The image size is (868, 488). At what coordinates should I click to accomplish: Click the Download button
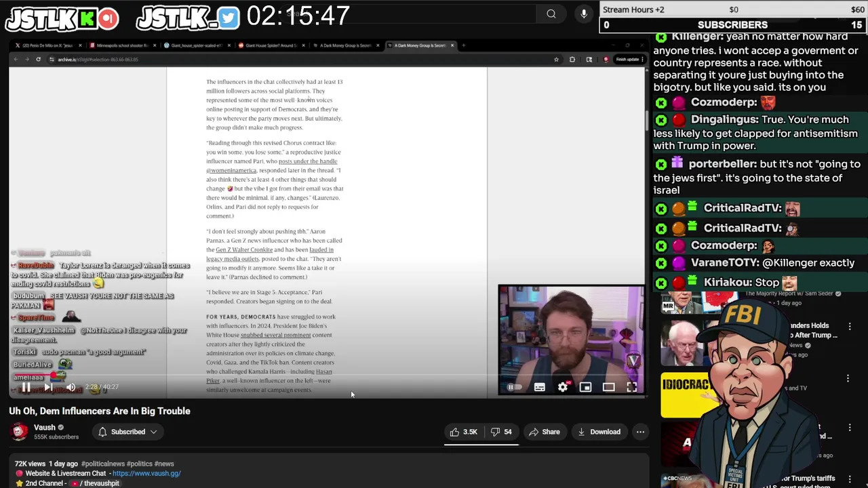pyautogui.click(x=599, y=432)
